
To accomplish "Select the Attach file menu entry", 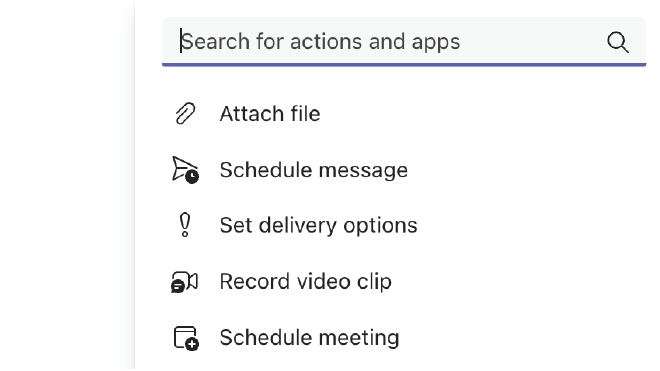I will tap(404, 114).
